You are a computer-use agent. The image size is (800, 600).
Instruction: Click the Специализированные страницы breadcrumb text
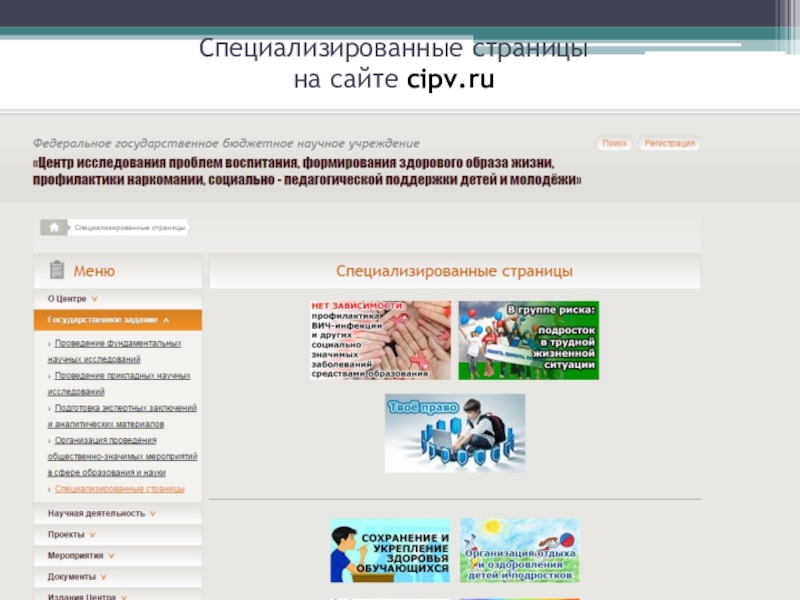[x=130, y=228]
